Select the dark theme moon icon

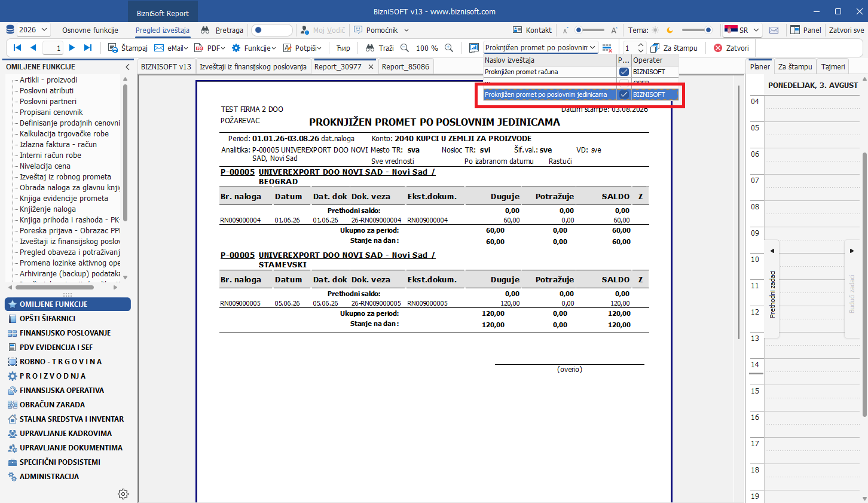pos(670,30)
